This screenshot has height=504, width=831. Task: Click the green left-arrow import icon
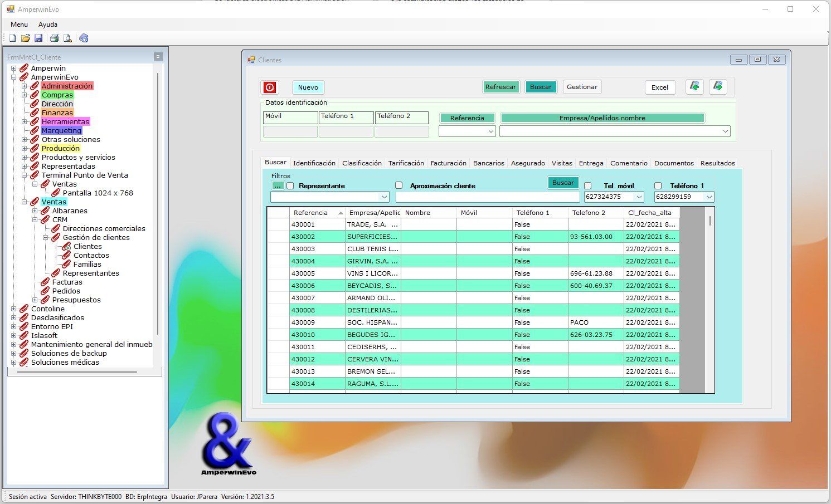[x=694, y=86]
